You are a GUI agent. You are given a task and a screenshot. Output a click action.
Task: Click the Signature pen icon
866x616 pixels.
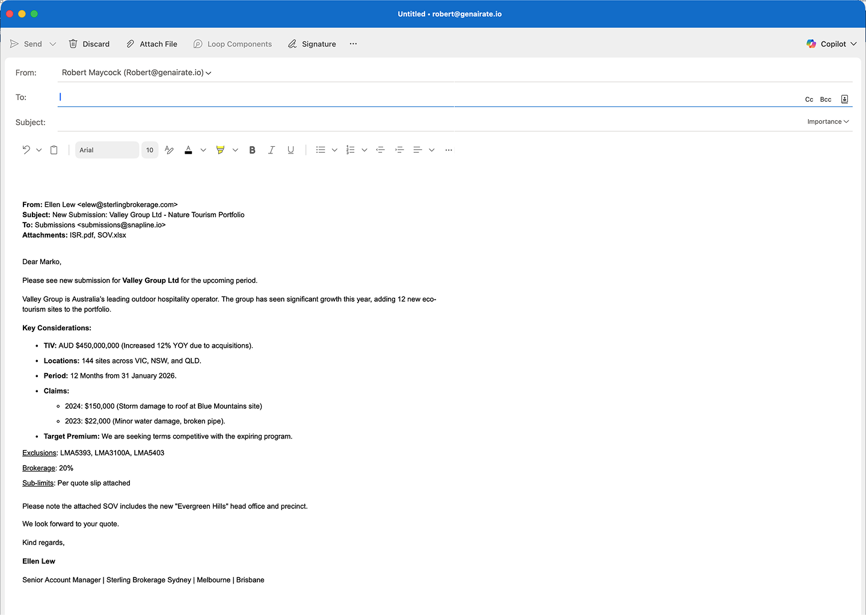pos(292,44)
